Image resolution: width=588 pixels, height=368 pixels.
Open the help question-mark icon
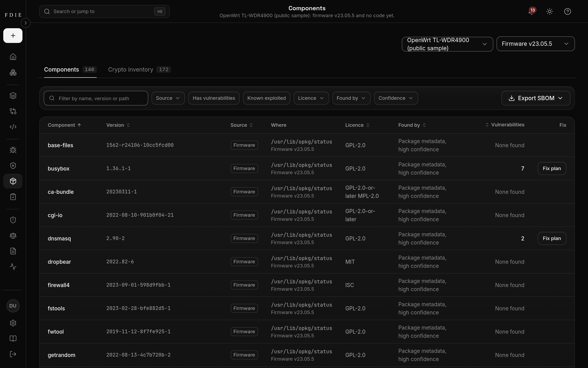tap(568, 11)
